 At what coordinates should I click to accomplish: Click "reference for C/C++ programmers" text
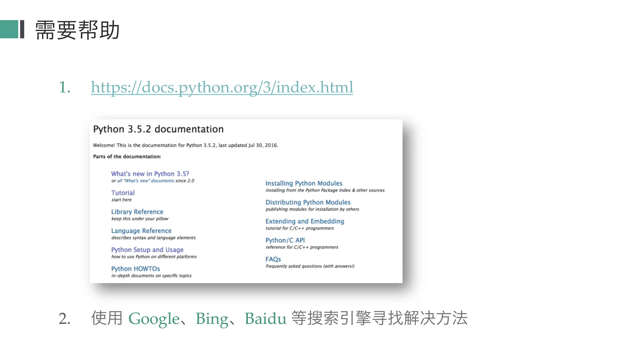click(302, 247)
